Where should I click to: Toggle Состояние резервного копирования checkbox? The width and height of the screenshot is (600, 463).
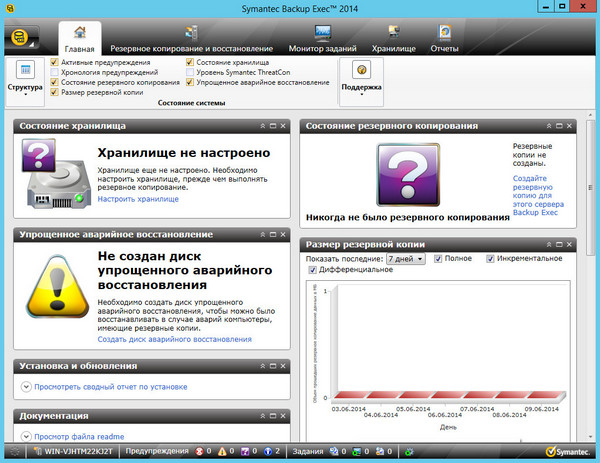54,82
